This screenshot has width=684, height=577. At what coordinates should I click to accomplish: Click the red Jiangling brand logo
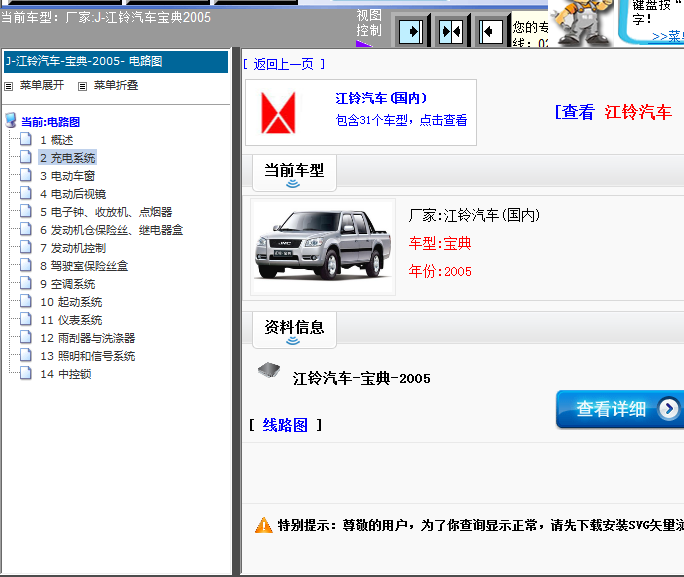278,113
